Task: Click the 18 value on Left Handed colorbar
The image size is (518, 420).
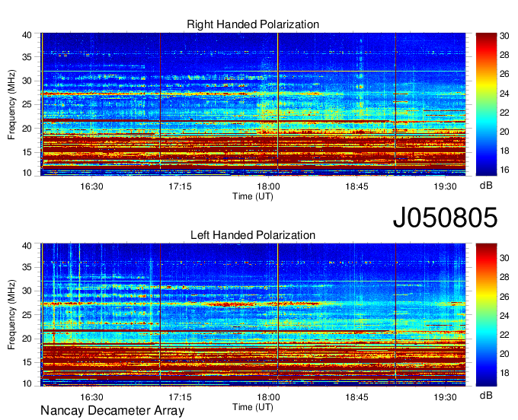Action: coord(504,373)
